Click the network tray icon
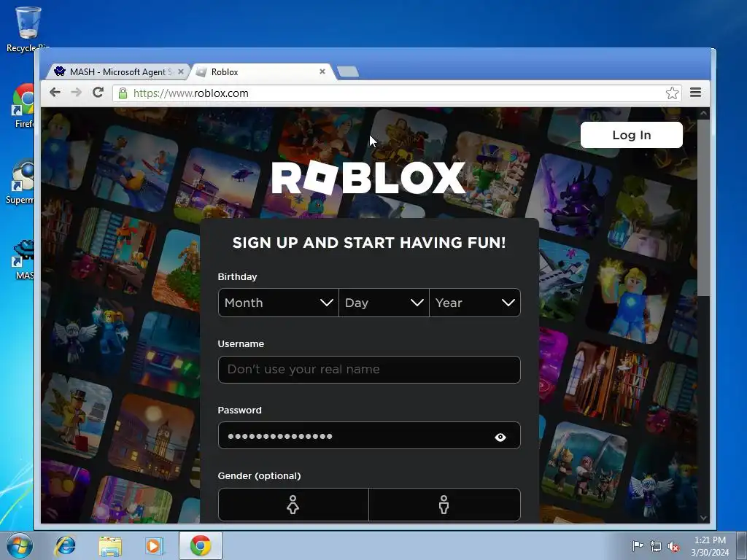Viewport: 747px width, 560px height. (x=656, y=546)
